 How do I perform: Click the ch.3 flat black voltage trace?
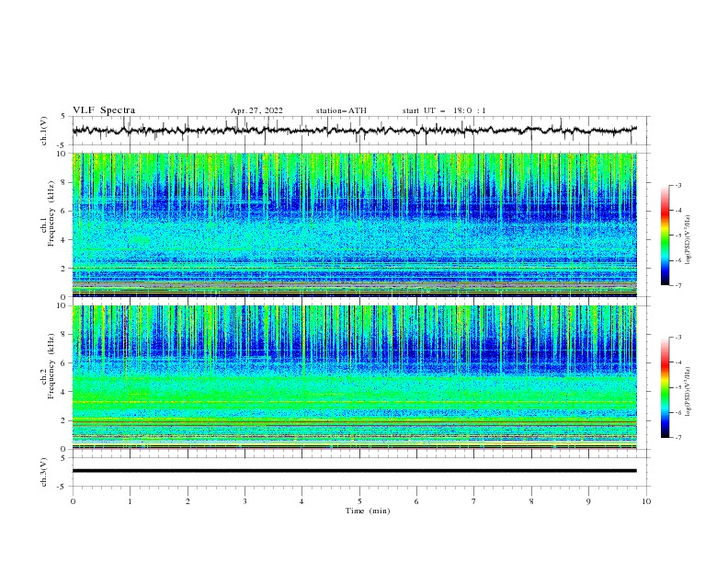[x=355, y=471]
